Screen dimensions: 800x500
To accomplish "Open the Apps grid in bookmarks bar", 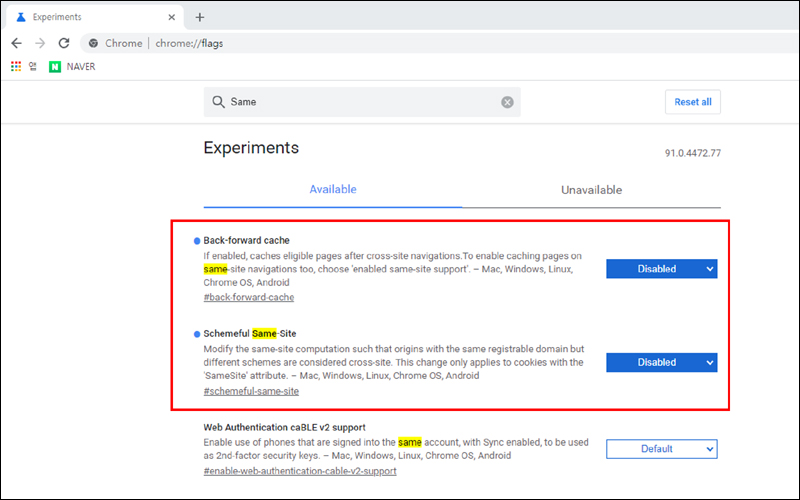I will [x=16, y=66].
